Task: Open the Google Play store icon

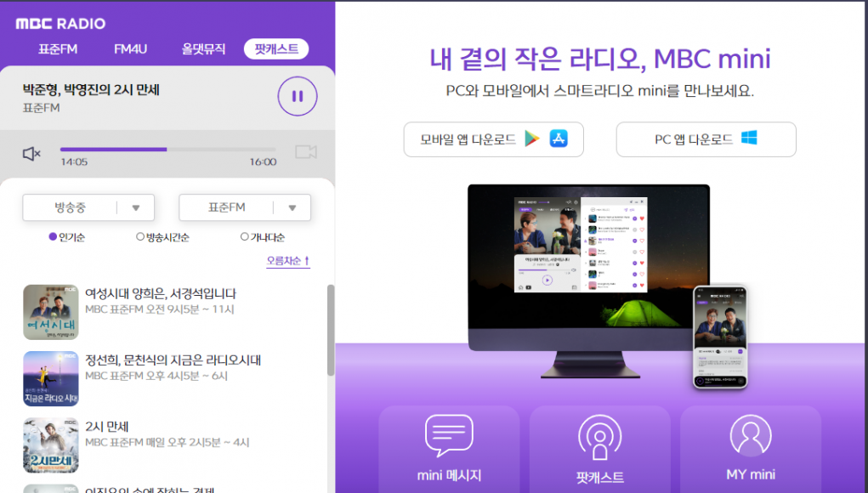Action: 531,139
